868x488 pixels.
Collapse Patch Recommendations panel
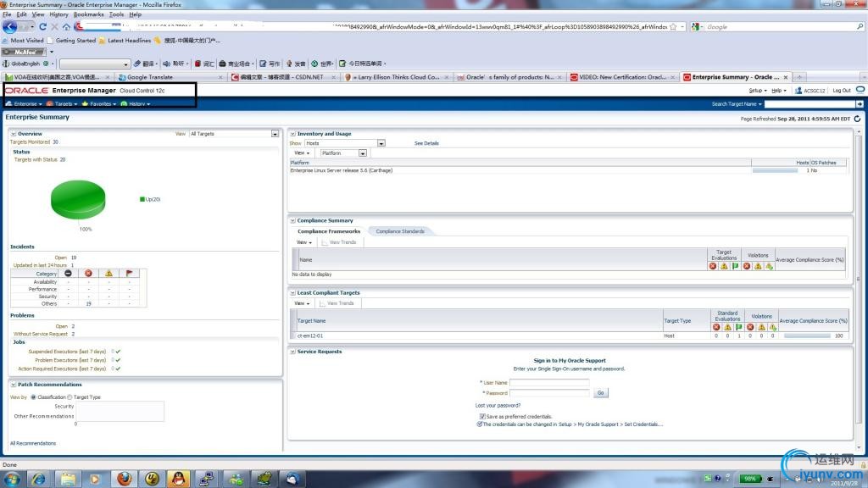tap(13, 385)
